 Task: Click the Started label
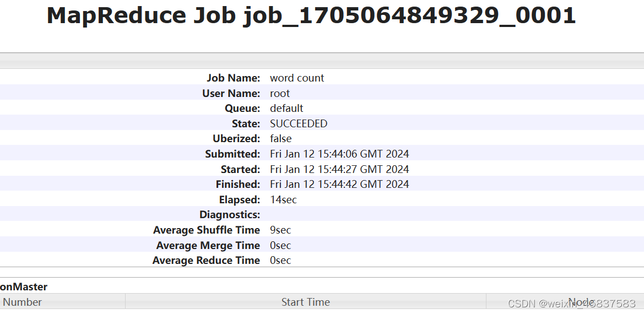coord(240,169)
